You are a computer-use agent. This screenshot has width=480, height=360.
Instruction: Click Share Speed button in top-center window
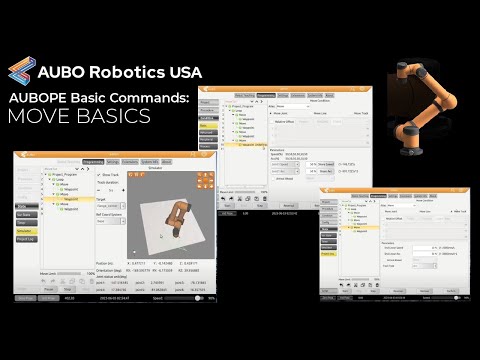pyautogui.click(x=326, y=164)
